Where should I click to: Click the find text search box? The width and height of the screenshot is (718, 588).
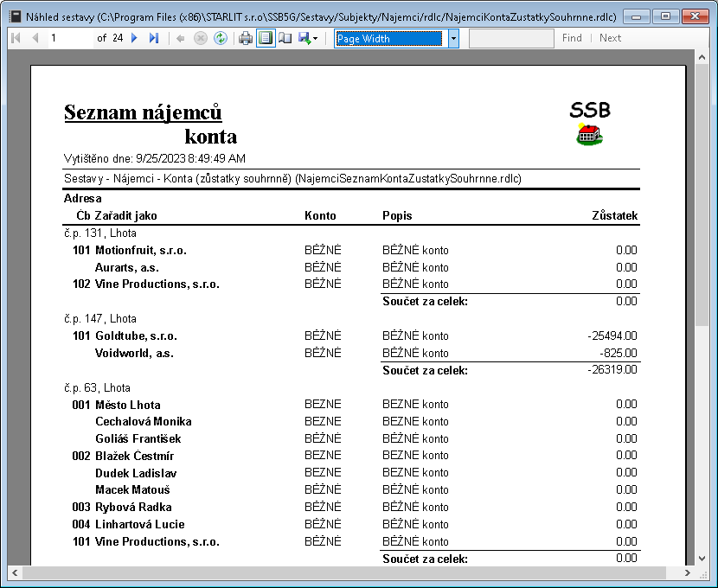point(511,38)
